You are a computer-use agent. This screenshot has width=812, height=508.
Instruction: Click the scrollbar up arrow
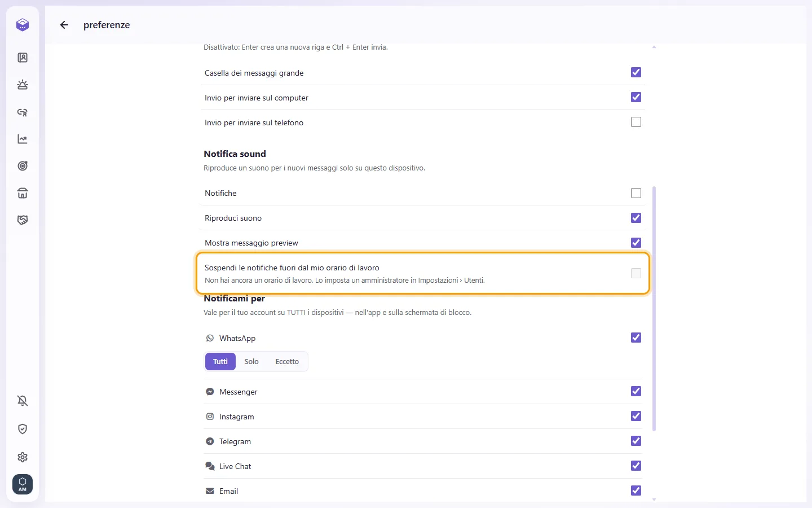coord(654,47)
